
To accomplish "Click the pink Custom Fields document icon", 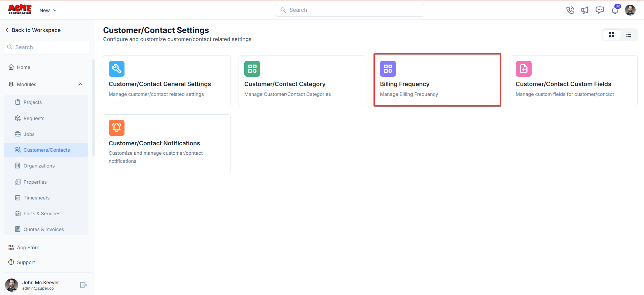I will [x=524, y=69].
